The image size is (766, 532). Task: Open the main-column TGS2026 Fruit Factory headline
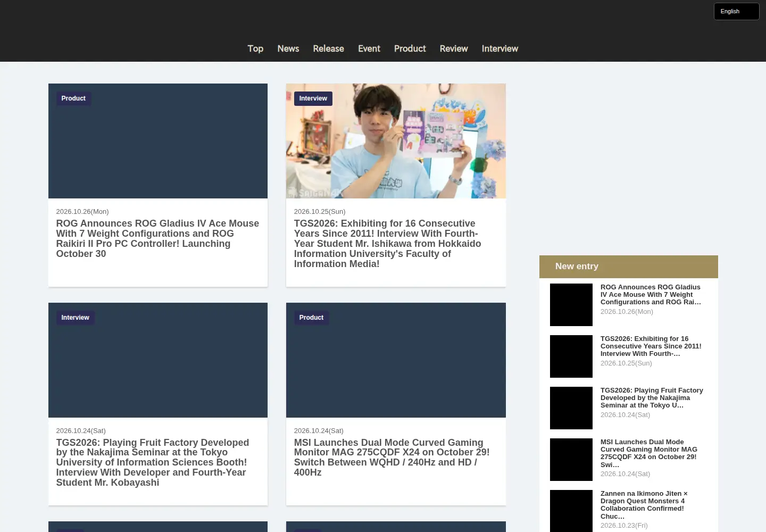click(x=153, y=462)
